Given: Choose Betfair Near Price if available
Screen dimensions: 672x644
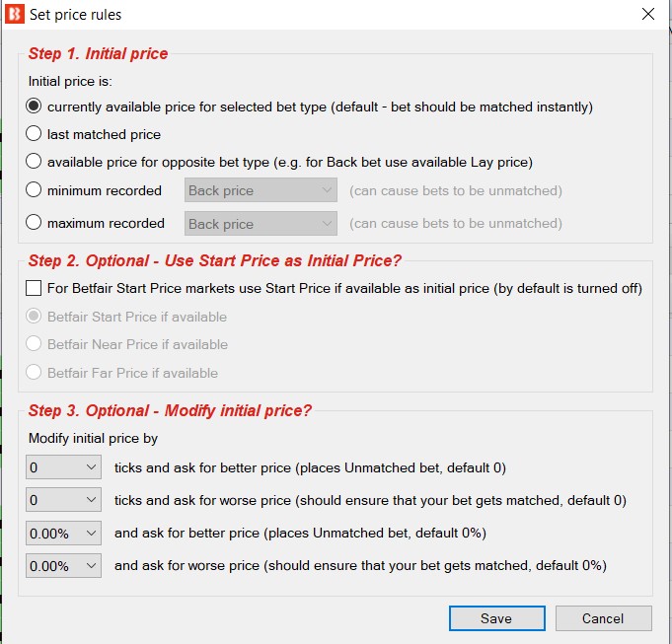Looking at the screenshot, I should 34,343.
